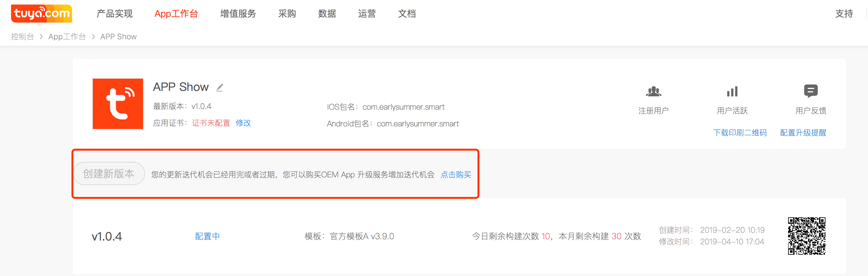
Task: Click the Android package name com.earlysummer.smart
Action: coord(418,124)
